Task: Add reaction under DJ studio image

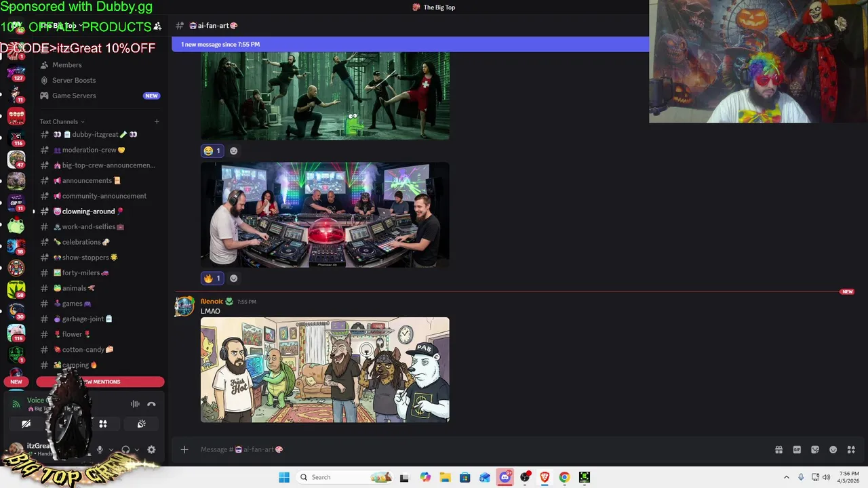Action: [x=234, y=278]
